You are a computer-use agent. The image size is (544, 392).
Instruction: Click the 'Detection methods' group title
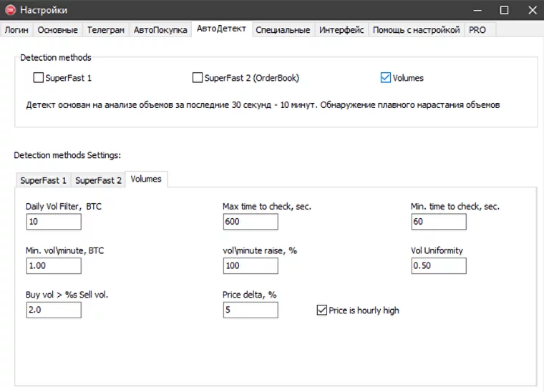[56, 57]
